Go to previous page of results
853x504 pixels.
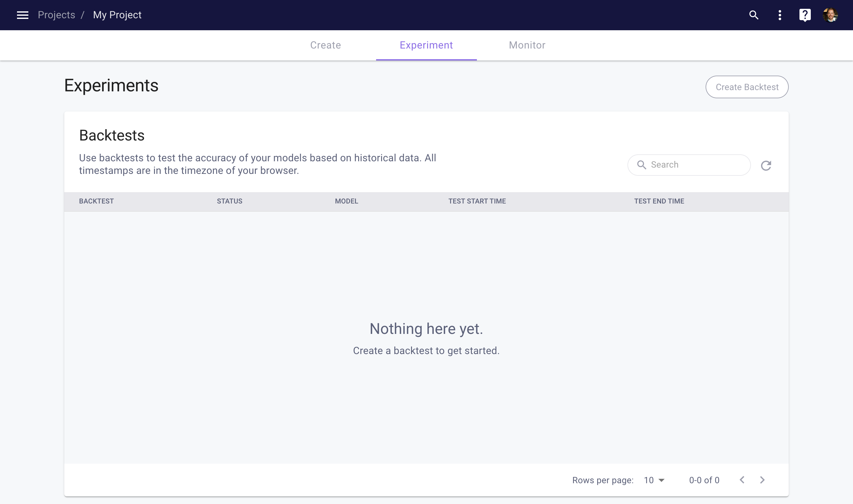pos(742,479)
